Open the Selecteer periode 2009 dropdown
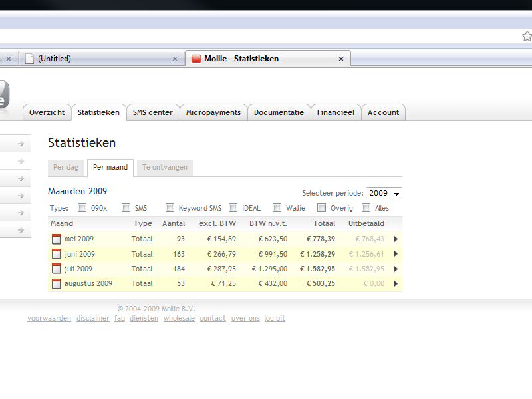Screen dimensions: 532x399 point(384,193)
